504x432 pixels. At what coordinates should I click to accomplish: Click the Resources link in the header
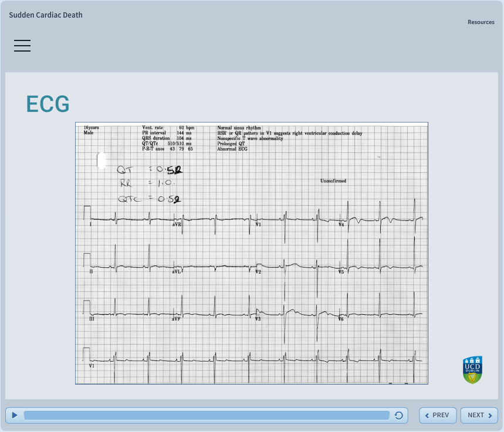pos(481,22)
